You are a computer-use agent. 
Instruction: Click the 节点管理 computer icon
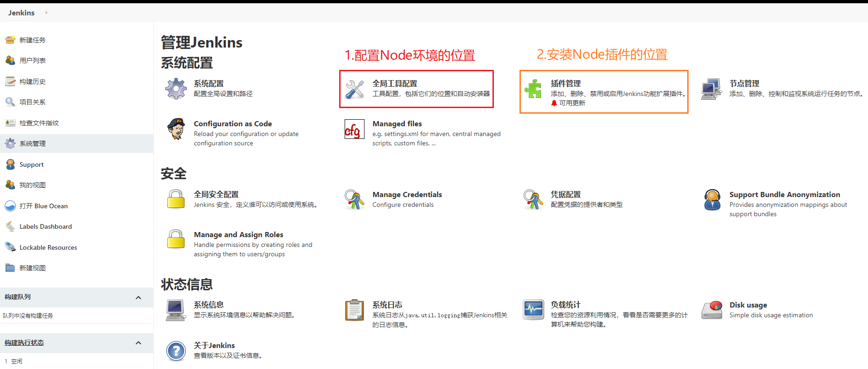712,89
